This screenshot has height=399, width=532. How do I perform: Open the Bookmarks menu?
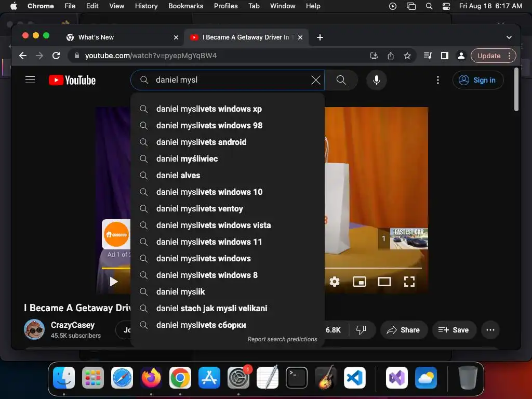point(185,6)
